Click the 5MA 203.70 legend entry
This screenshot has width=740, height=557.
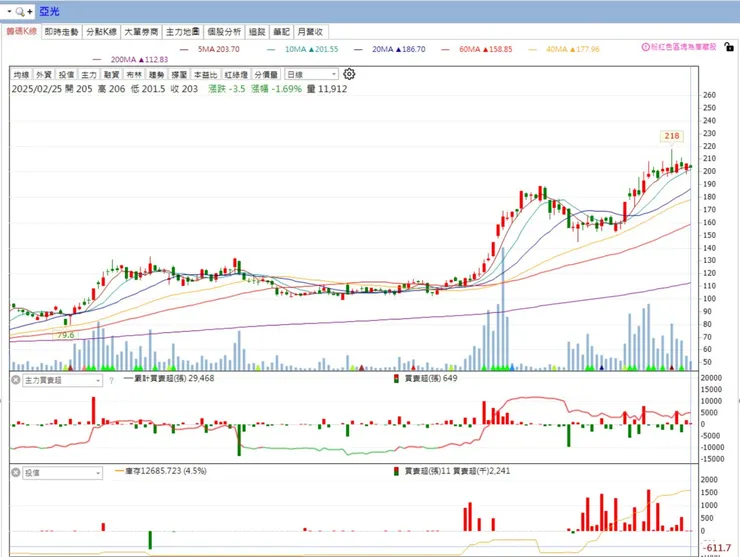(219, 49)
